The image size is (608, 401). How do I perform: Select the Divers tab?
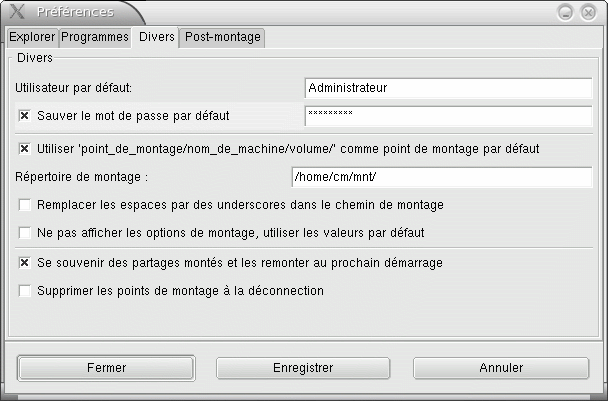(x=156, y=37)
